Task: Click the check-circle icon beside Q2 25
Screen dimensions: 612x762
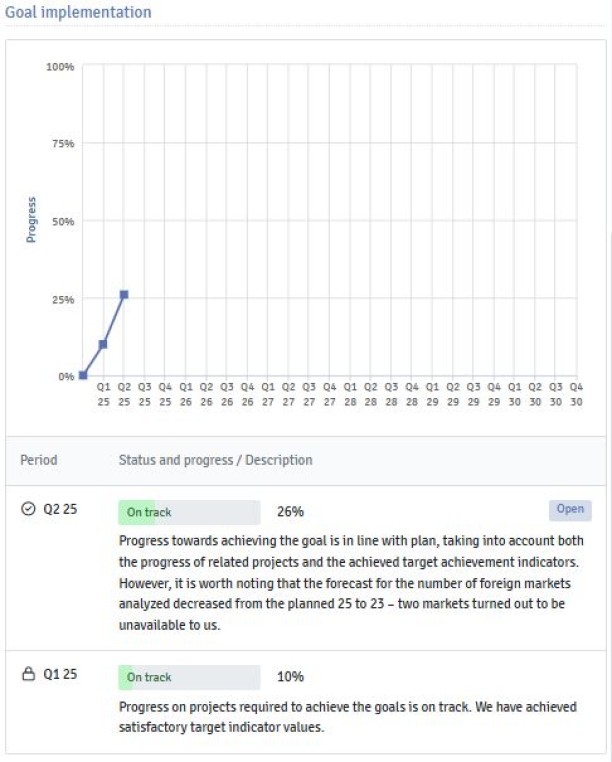Action: [28, 510]
